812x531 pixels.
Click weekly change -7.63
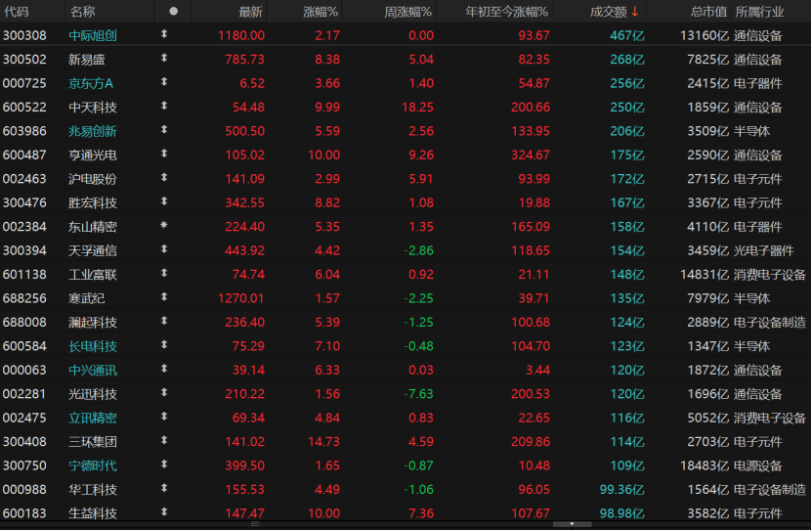pos(418,394)
